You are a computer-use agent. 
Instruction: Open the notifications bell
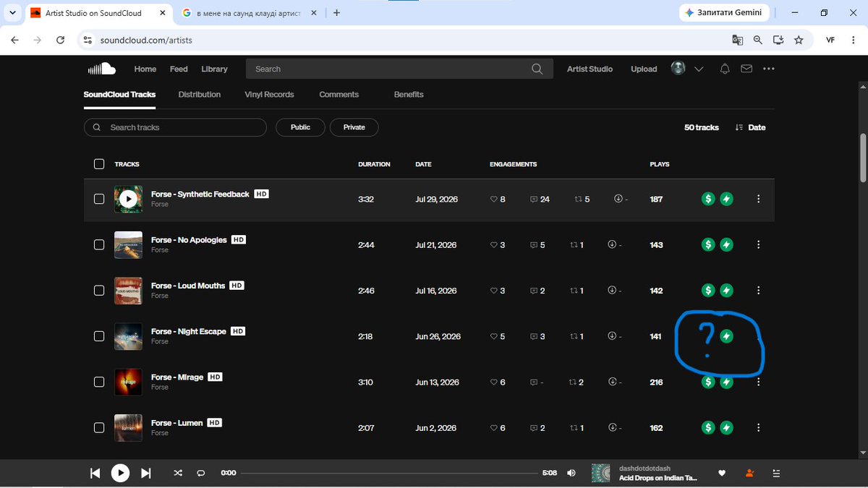pos(725,69)
